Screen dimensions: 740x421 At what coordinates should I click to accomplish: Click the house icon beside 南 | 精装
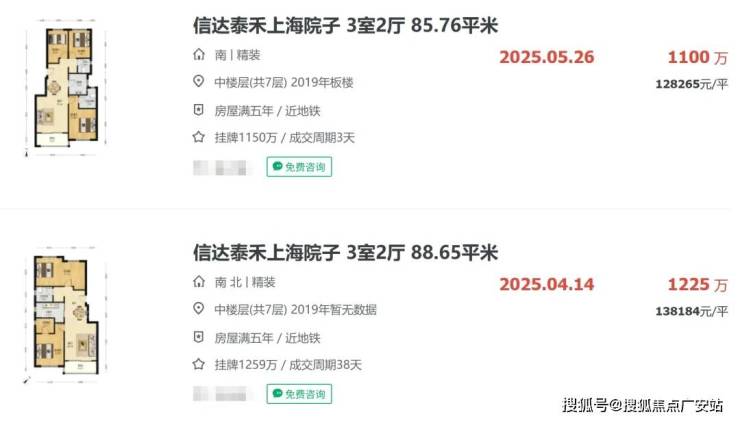(x=199, y=55)
